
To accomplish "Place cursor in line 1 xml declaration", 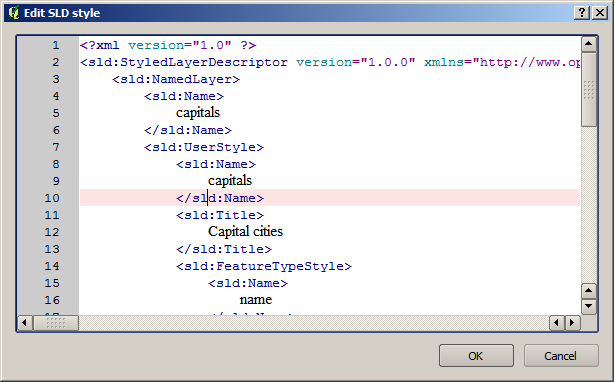I will (x=168, y=45).
